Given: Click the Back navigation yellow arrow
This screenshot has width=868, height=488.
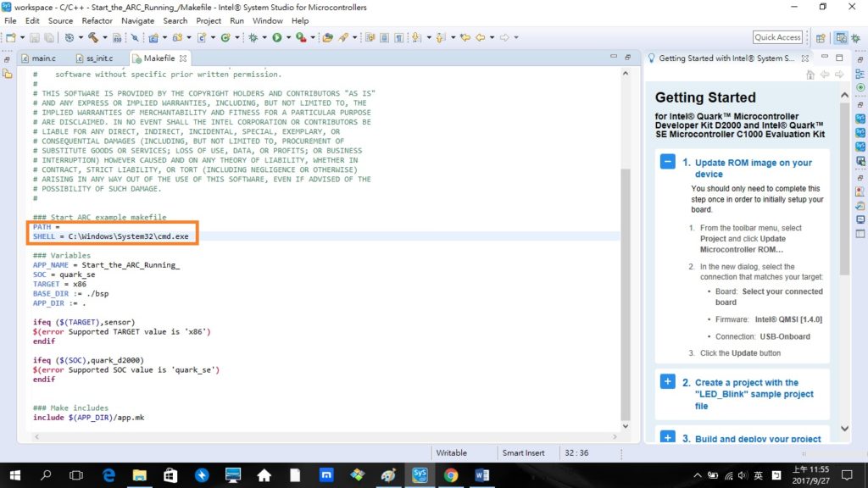Looking at the screenshot, I should (x=480, y=37).
